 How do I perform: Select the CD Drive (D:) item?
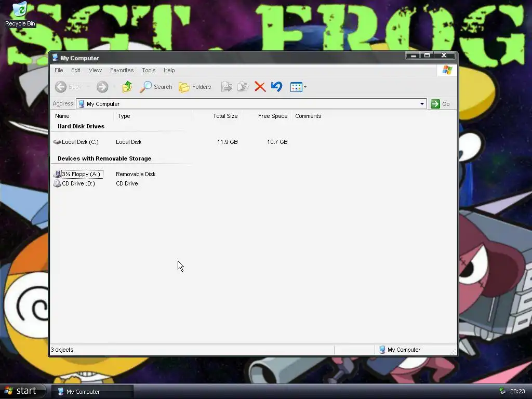74,183
